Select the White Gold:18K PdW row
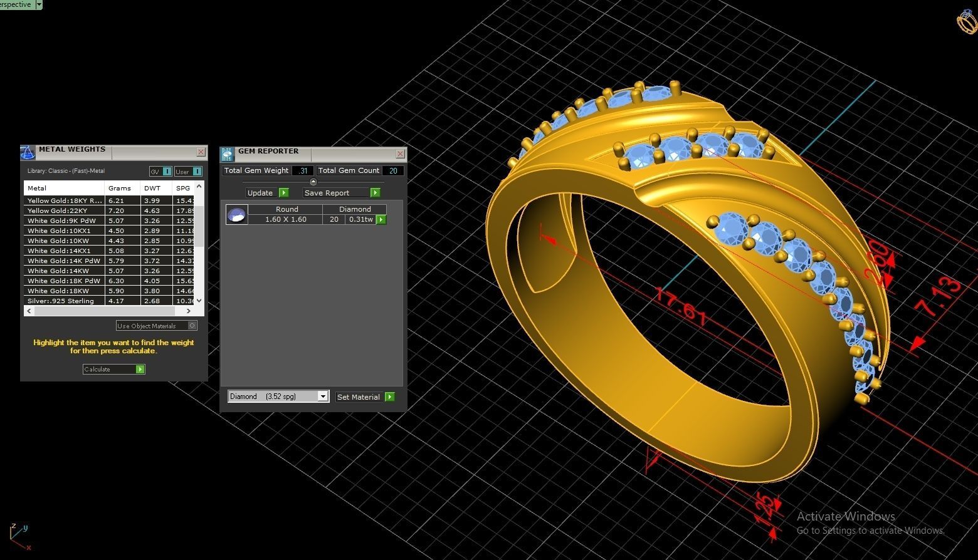 tap(109, 281)
